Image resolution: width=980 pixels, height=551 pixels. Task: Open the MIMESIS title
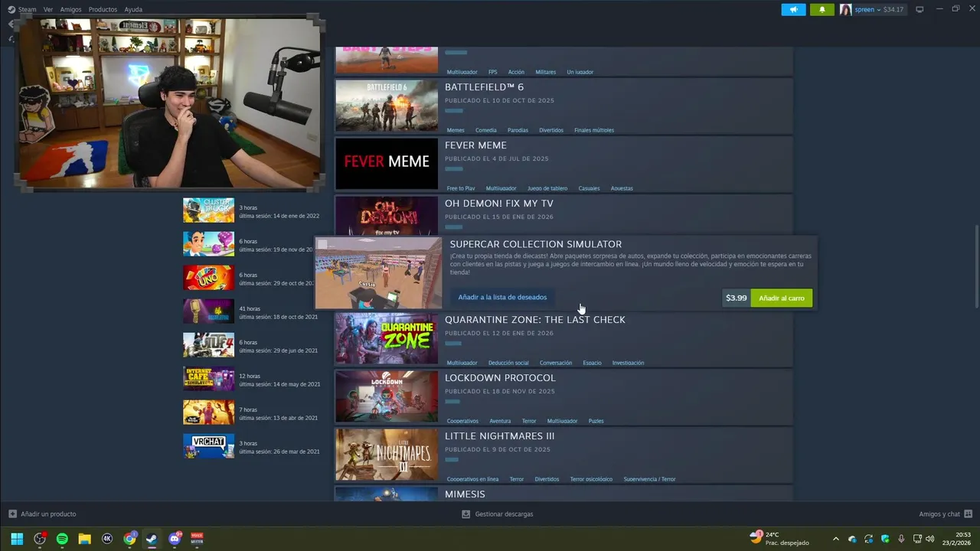click(x=465, y=494)
